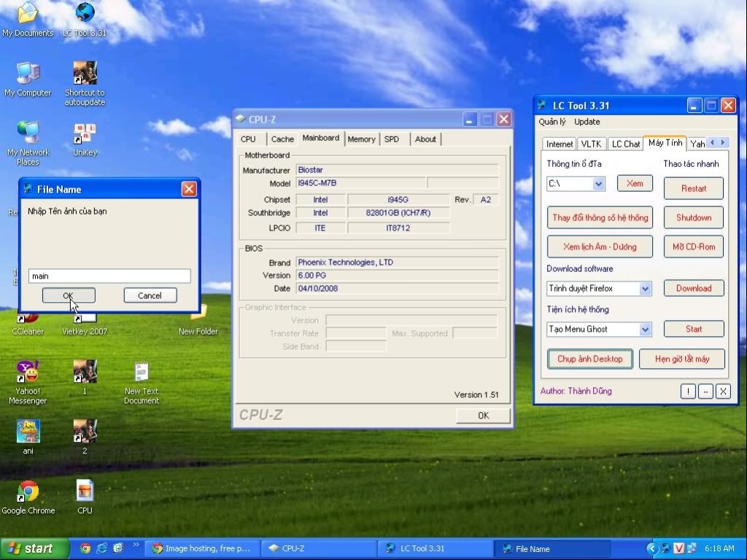747x560 pixels.
Task: Launch UniKey from the desktop
Action: pyautogui.click(x=85, y=139)
